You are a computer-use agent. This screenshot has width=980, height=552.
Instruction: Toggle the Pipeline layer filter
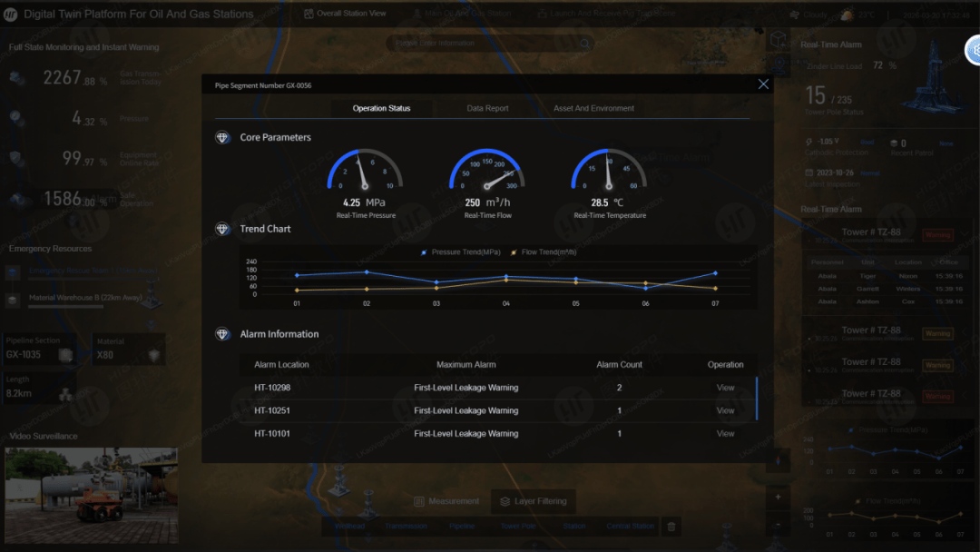[x=462, y=527]
